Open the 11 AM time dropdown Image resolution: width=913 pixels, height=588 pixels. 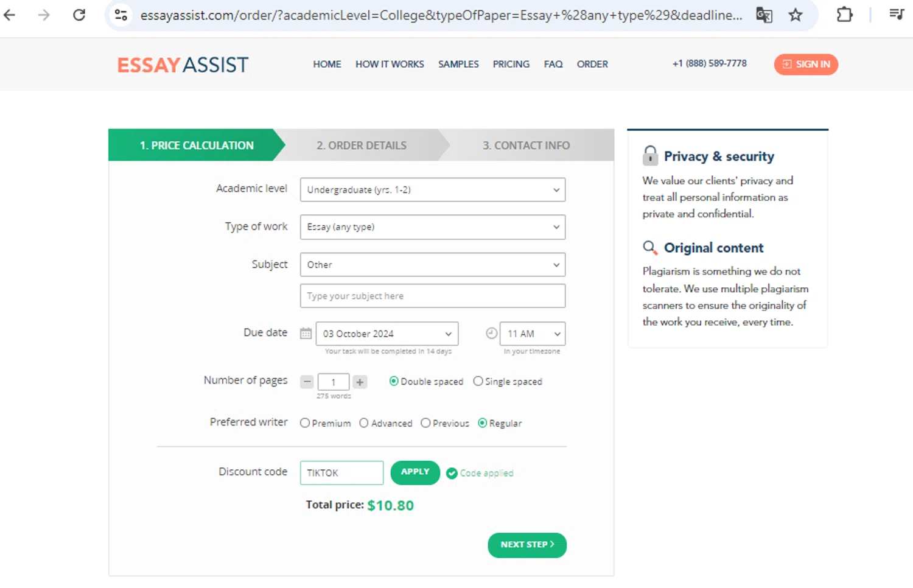[532, 334]
